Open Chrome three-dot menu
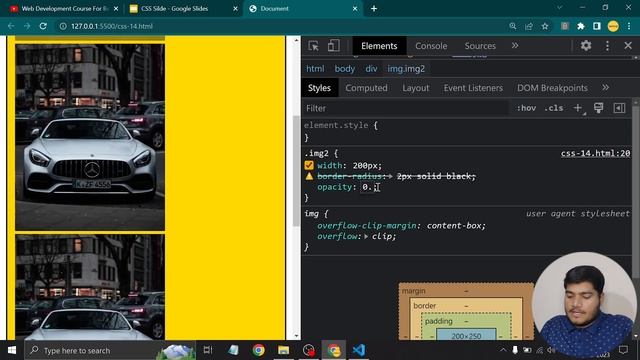 pos(629,26)
